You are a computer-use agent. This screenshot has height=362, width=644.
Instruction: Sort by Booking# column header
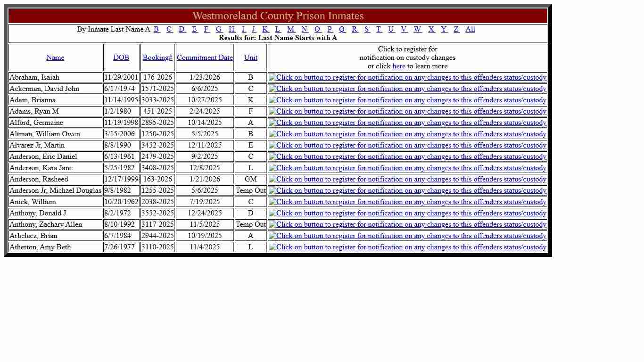click(157, 58)
